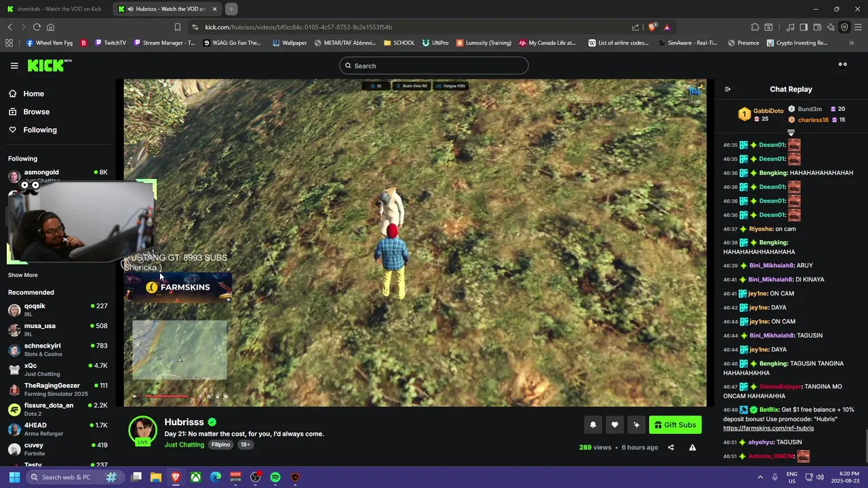Image resolution: width=868 pixels, height=488 pixels.
Task: Collapse the Chat Replay panel icon
Action: pyautogui.click(x=728, y=89)
